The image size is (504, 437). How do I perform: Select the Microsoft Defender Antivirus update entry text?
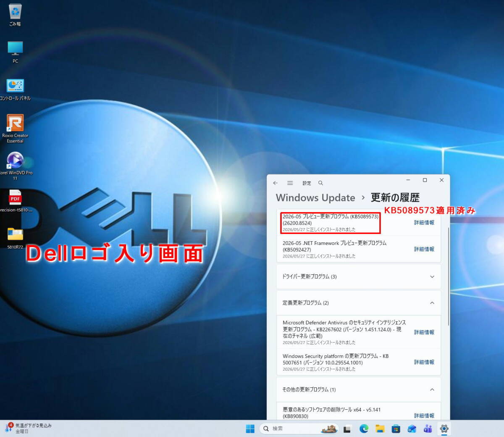[x=344, y=329]
